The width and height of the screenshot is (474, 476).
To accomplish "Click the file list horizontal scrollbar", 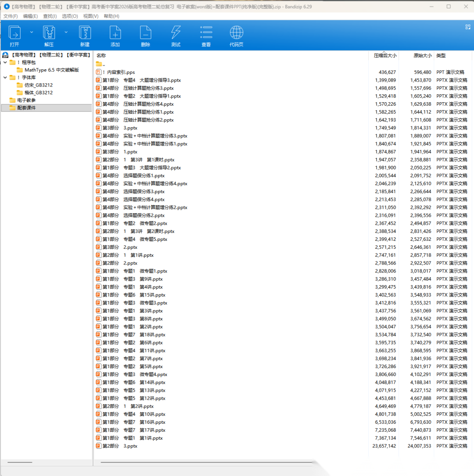I will tap(206, 462).
